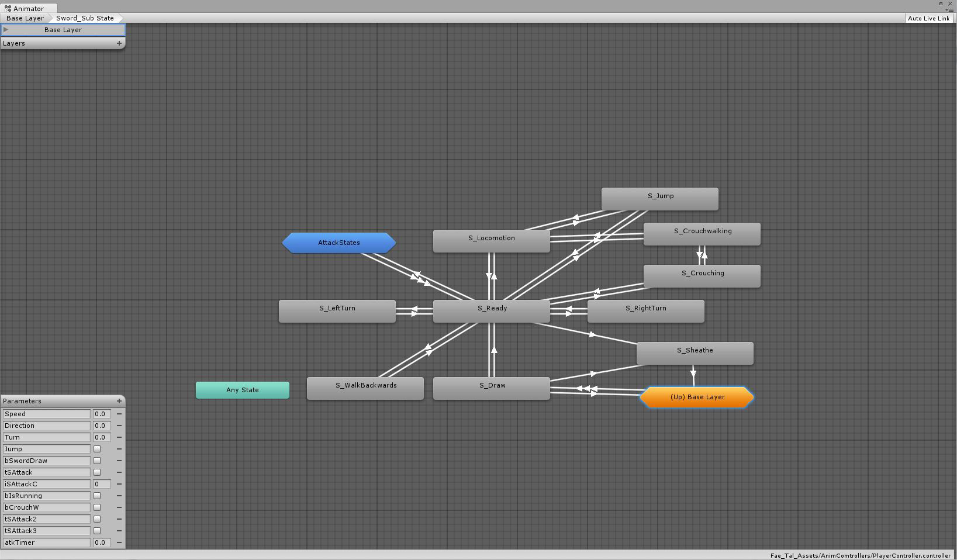The width and height of the screenshot is (957, 560).
Task: Toggle the Jump parameter checkbox
Action: point(97,449)
